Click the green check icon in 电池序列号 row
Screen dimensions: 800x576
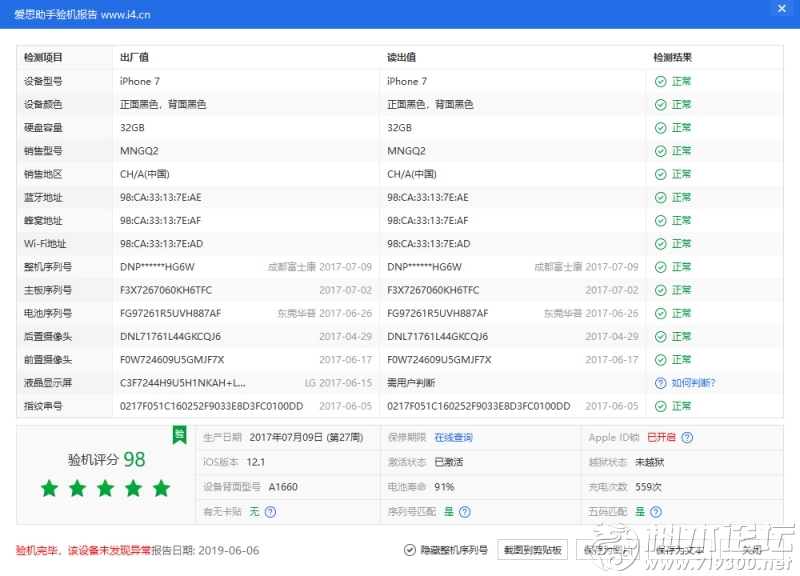click(x=660, y=314)
